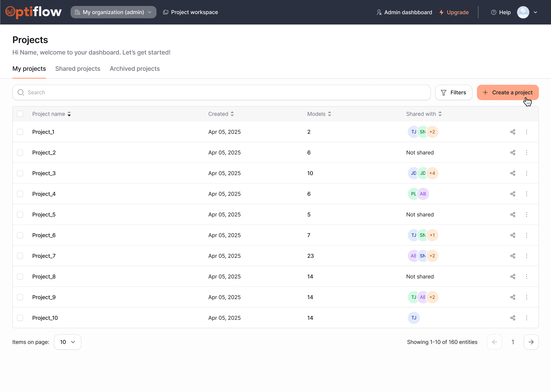Select the checkbox for Project_1
Image resolution: width=551 pixels, height=392 pixels.
click(x=20, y=132)
